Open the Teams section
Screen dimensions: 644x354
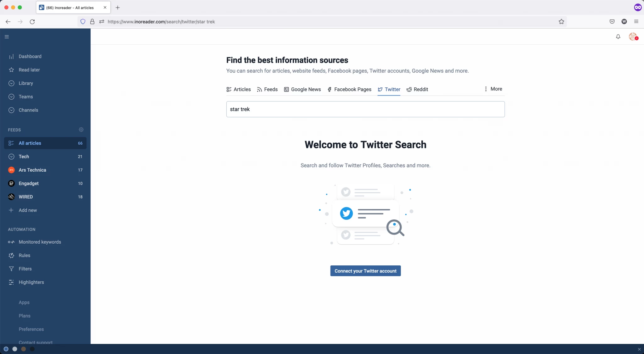click(x=25, y=97)
